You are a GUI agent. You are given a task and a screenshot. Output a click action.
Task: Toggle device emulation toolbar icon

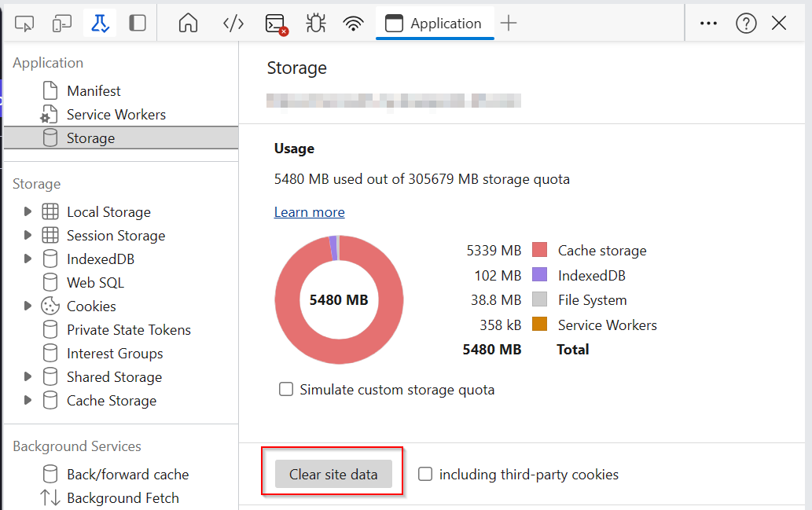(x=61, y=24)
